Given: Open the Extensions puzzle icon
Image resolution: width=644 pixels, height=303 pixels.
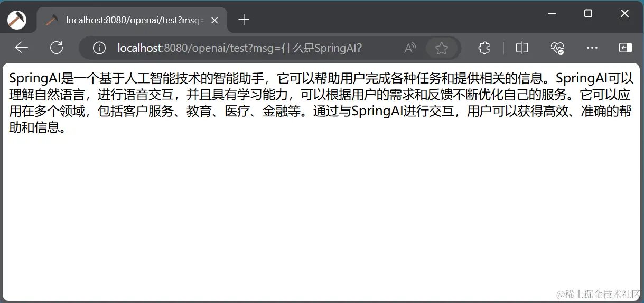Looking at the screenshot, I should [484, 48].
